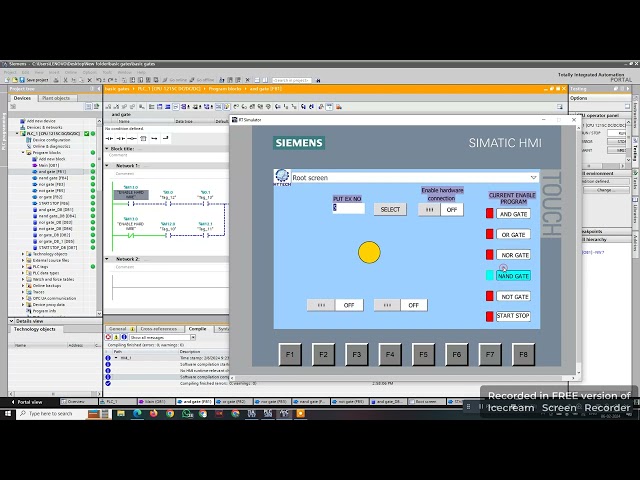
Task: Open File Explorer from the taskbar
Action: 121,413
